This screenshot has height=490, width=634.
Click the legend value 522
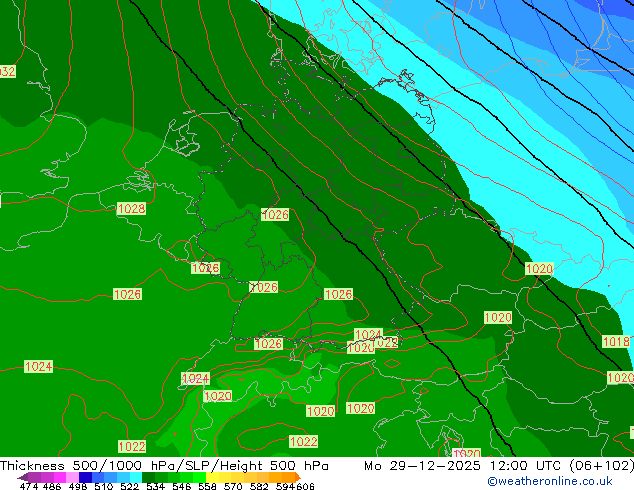129,486
